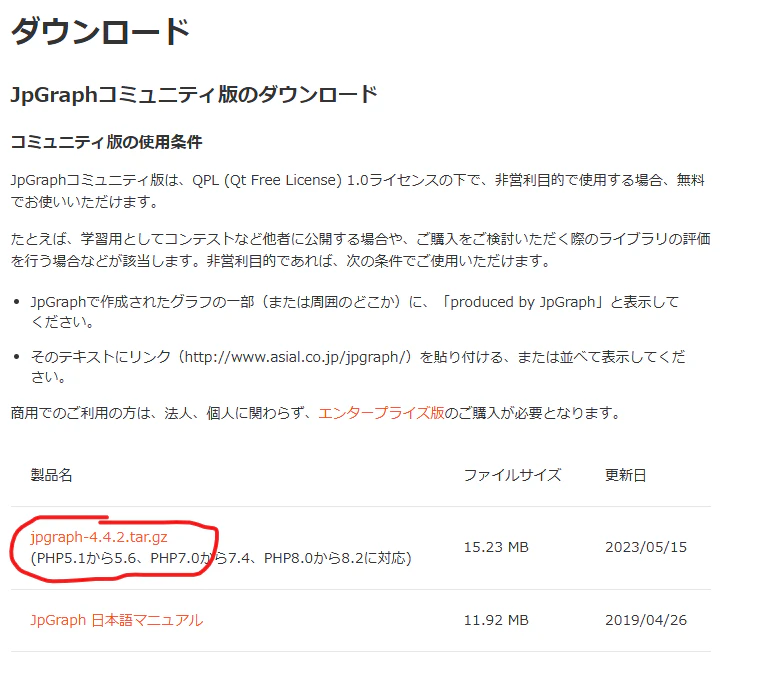Click the paragraph starting with たとえば、学習用
Image resolution: width=775 pixels, height=682 pixels.
[x=360, y=250]
